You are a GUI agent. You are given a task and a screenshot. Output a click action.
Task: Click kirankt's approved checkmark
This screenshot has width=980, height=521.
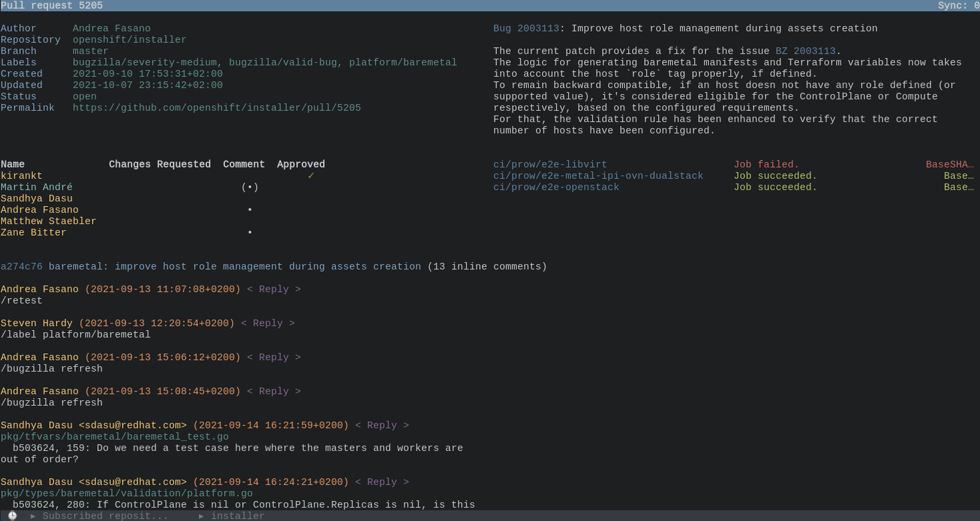click(x=310, y=176)
